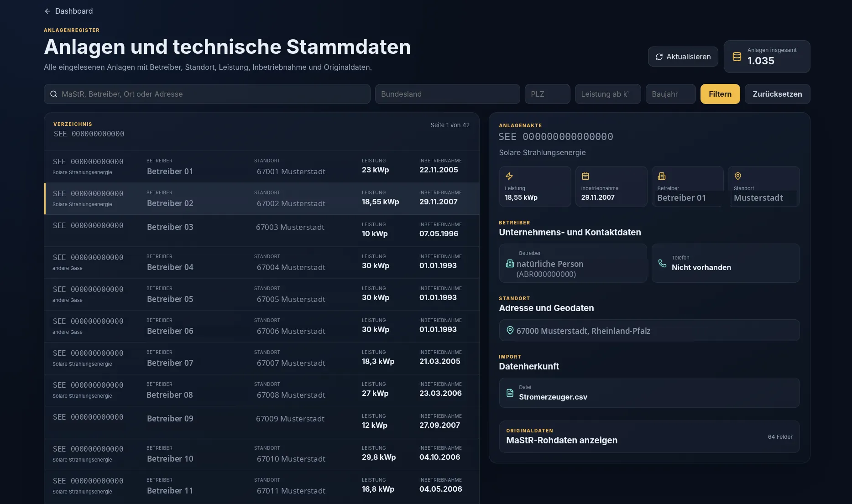Click the 67007 Musterstadt location text

(x=291, y=363)
